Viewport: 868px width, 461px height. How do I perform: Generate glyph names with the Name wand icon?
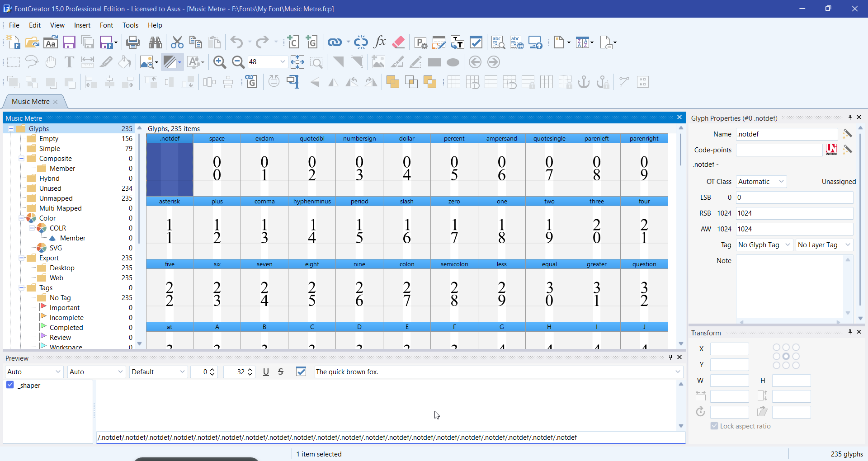[848, 134]
